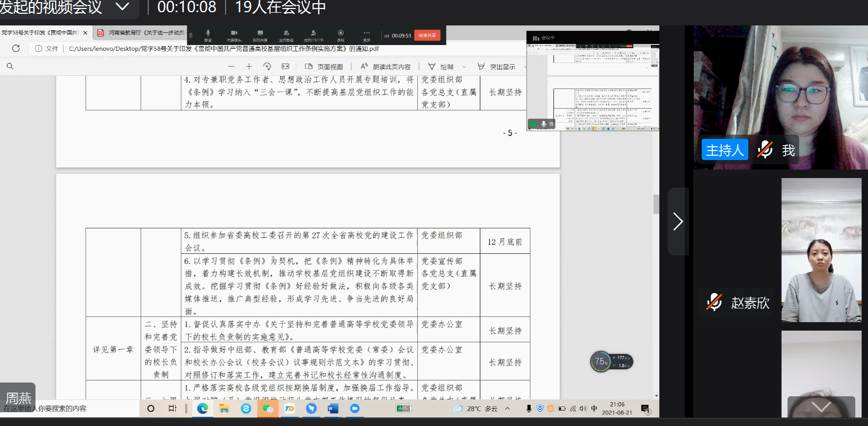Turn off camera in meeting toolbar

point(234,35)
